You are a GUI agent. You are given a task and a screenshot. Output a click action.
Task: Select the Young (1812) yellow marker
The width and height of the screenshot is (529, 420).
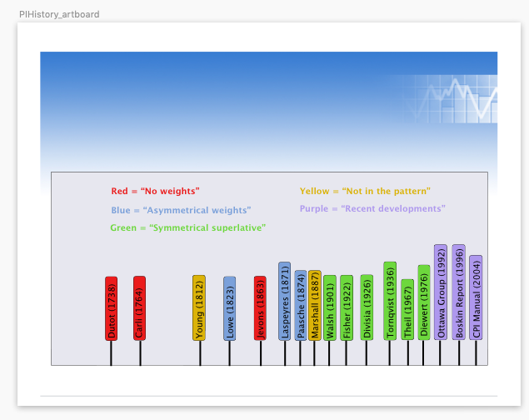199,307
